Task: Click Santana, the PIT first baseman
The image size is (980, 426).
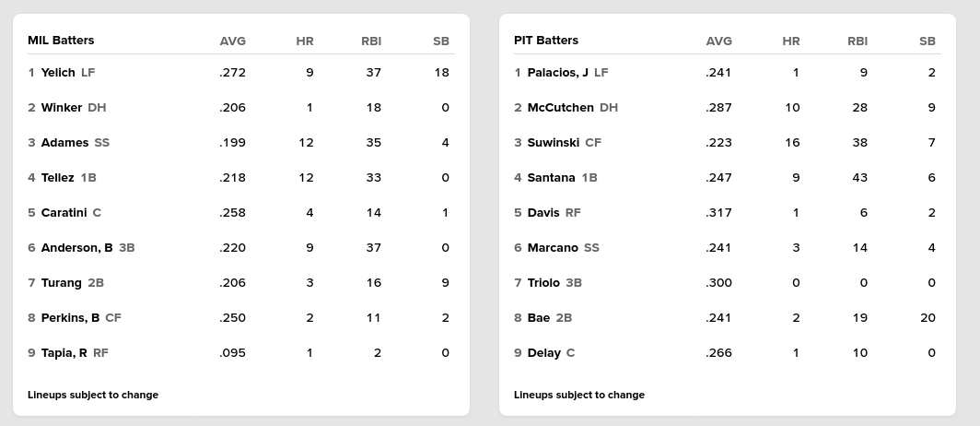Action: [x=551, y=177]
